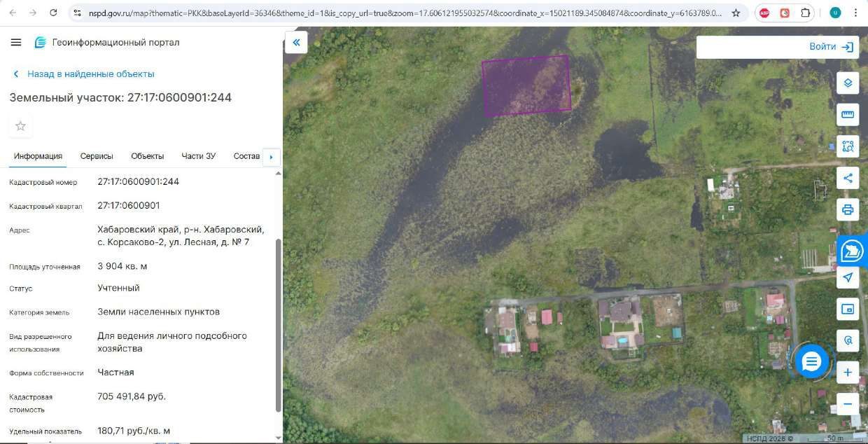Show more tabs with the right arrow
This screenshot has width=868, height=444.
[272, 157]
